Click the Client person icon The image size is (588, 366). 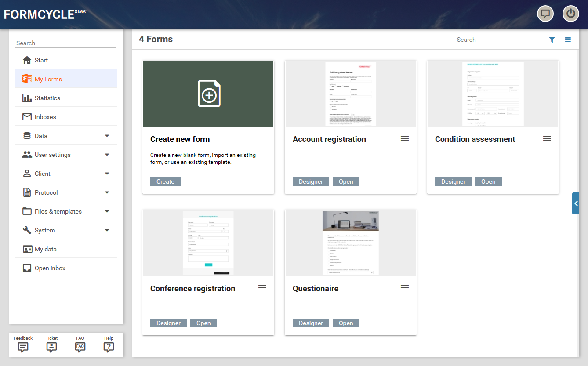point(27,174)
